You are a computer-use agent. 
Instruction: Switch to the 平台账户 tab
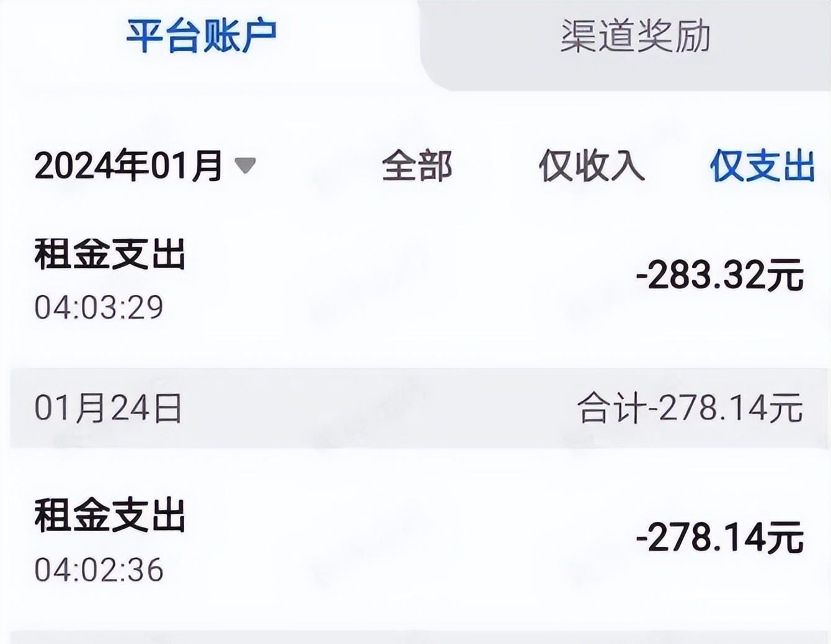tap(201, 36)
